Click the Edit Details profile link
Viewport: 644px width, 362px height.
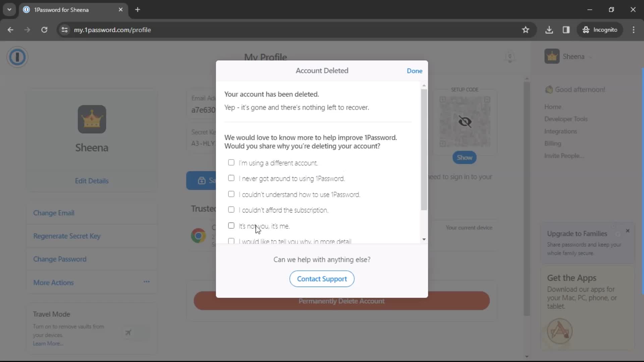[x=92, y=180]
